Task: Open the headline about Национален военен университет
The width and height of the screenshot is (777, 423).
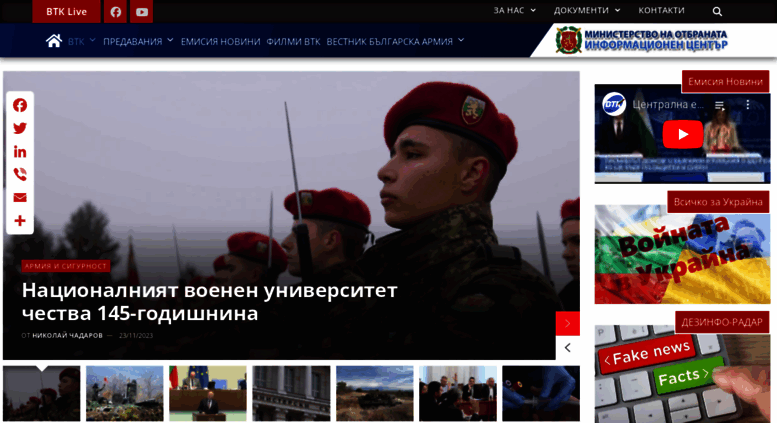Action: point(210,302)
